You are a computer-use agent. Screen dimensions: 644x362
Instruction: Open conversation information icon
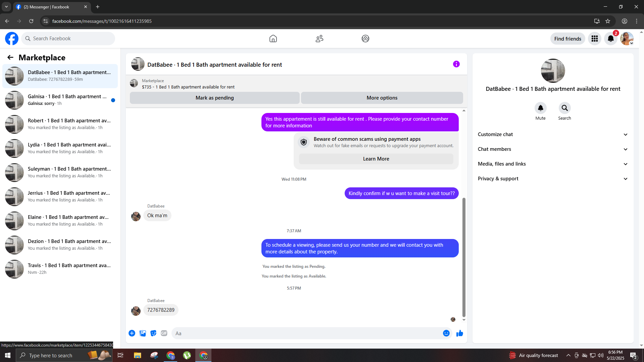[x=456, y=64]
